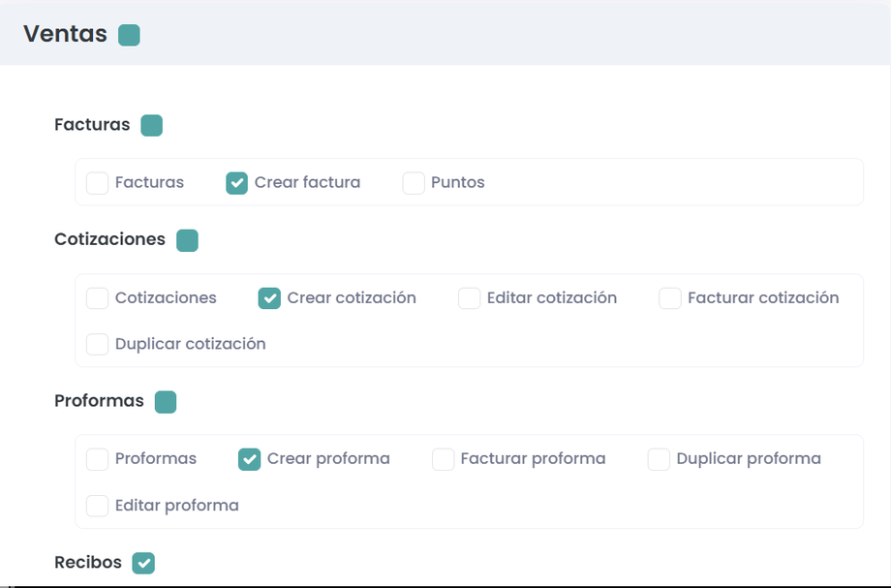Uncheck the Crear cotización checkbox
This screenshot has width=891, height=588.
[x=269, y=298]
